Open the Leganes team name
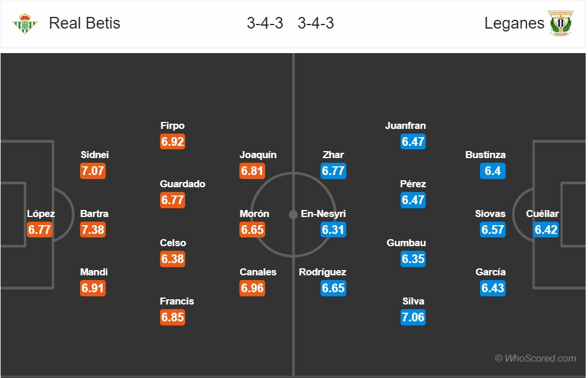 (x=514, y=23)
